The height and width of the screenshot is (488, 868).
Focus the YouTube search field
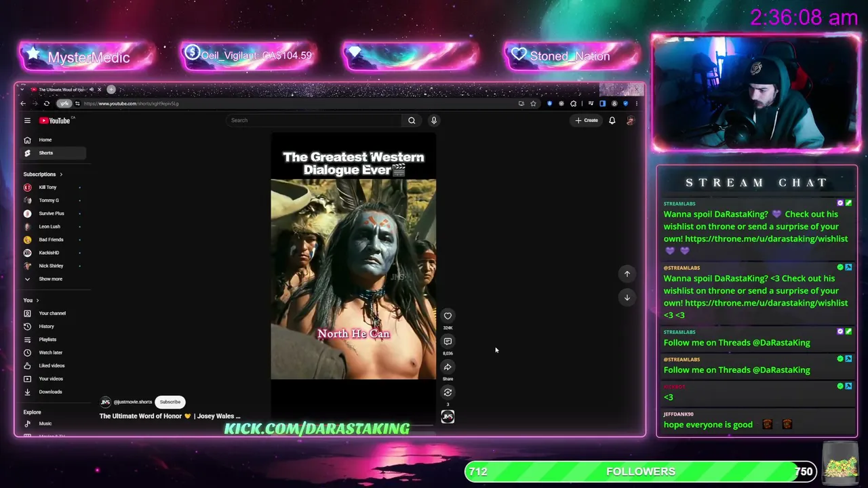[315, 121]
